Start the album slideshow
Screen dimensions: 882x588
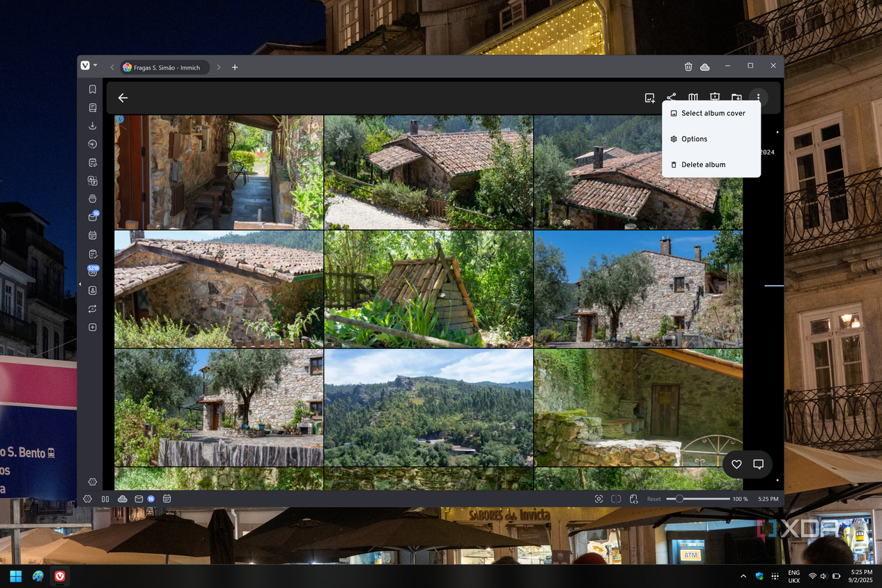[x=715, y=98]
